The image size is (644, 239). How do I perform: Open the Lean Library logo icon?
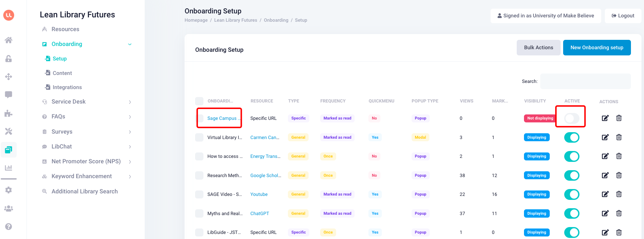pyautogui.click(x=9, y=15)
